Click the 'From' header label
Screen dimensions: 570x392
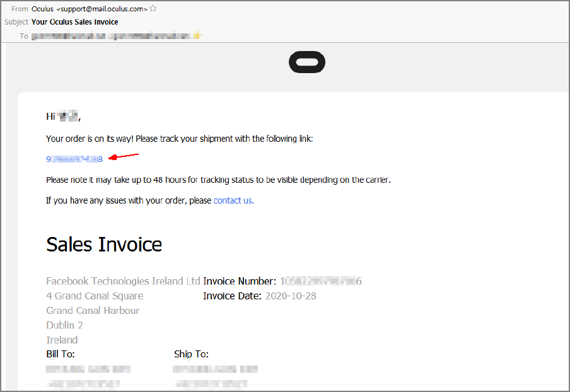20,9
